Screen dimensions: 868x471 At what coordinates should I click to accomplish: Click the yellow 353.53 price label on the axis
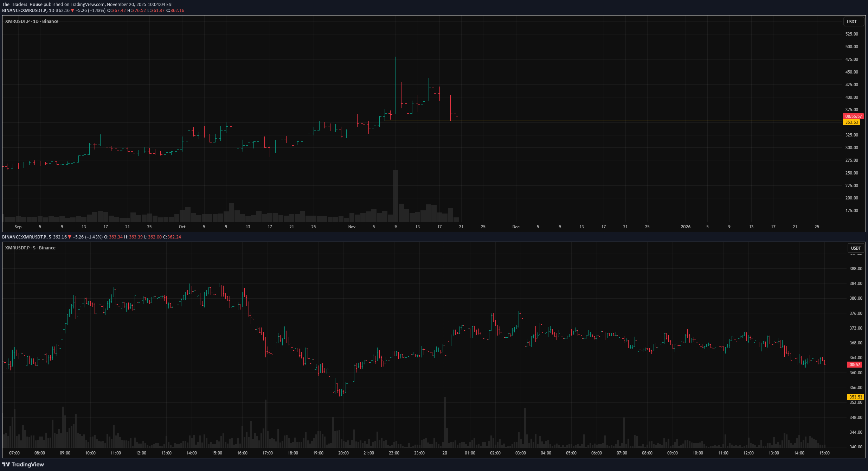[852, 122]
